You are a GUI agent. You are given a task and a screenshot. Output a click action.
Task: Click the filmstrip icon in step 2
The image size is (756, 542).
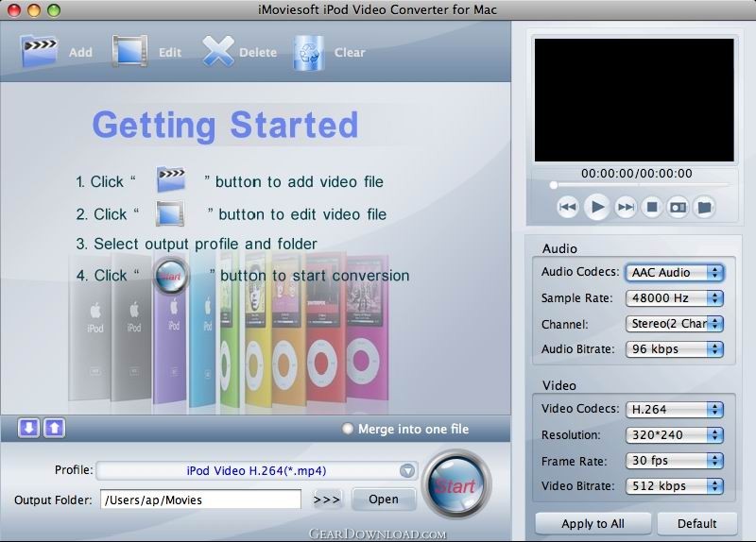(x=170, y=213)
